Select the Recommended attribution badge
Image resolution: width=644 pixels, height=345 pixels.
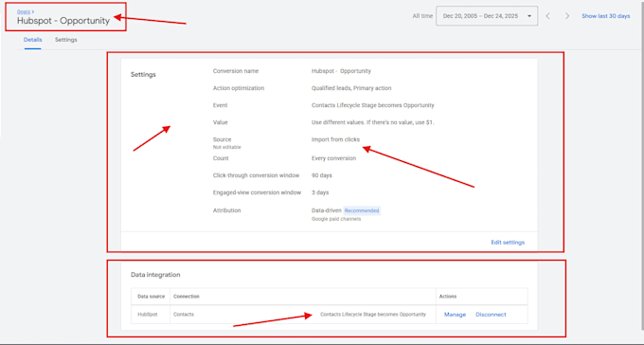362,210
